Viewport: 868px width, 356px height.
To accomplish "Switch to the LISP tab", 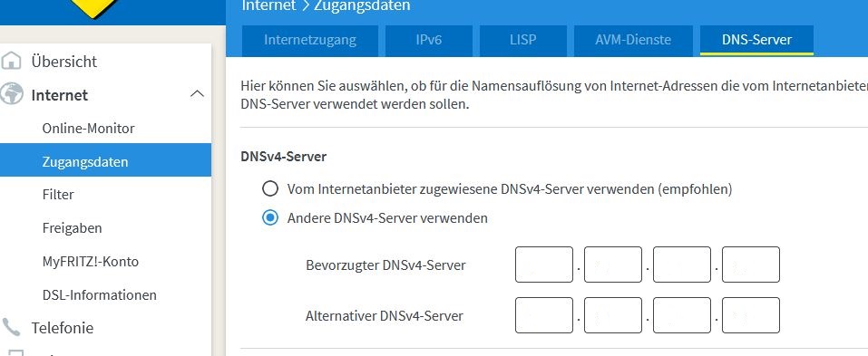I will tap(523, 40).
